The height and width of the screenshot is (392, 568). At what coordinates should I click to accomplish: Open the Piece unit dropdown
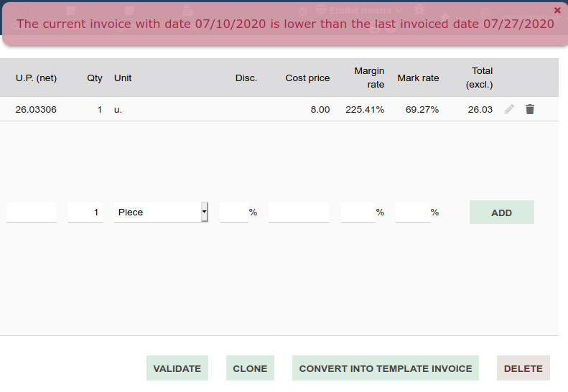click(205, 212)
